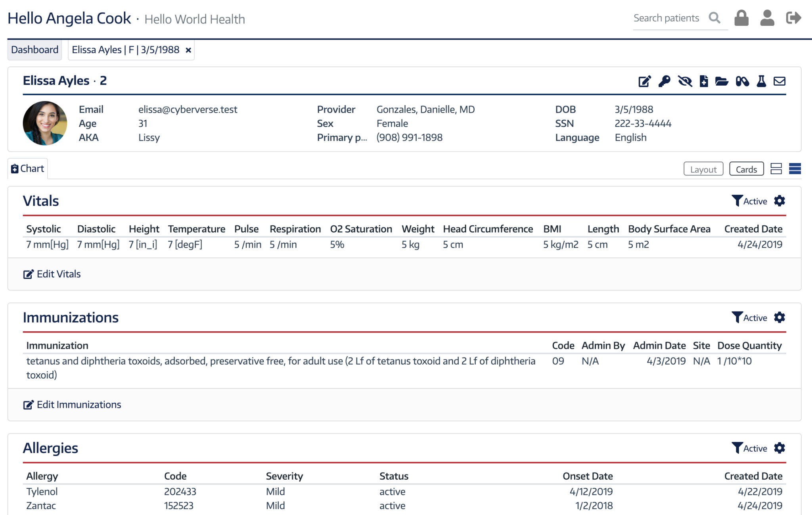Open the user account icon
Viewport: 812px width, 515px height.
pos(767,18)
